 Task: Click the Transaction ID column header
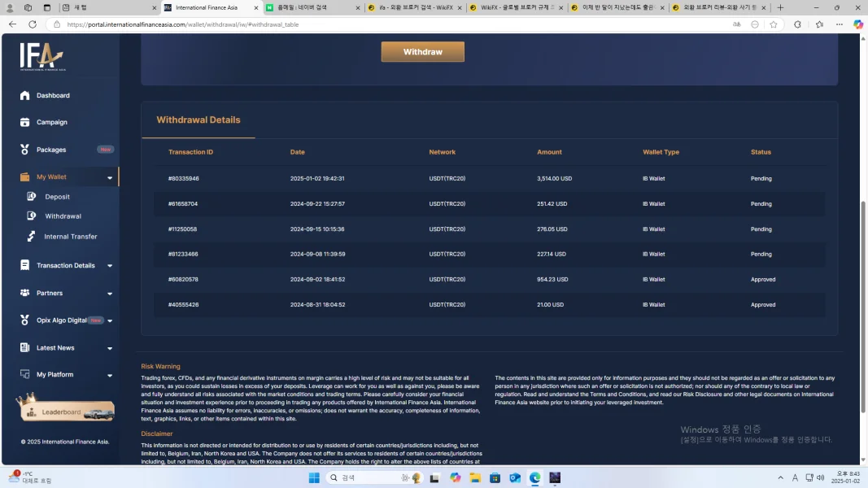190,152
